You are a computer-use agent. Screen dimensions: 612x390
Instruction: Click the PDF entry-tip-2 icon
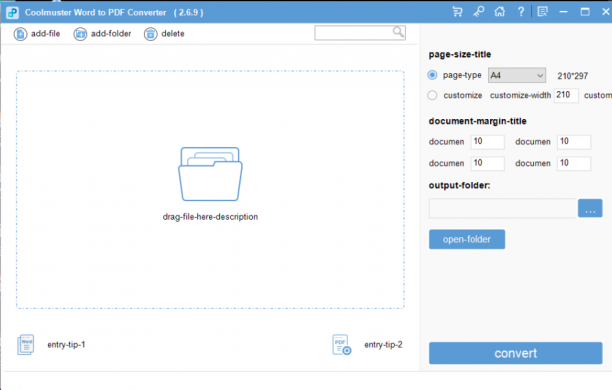click(342, 345)
